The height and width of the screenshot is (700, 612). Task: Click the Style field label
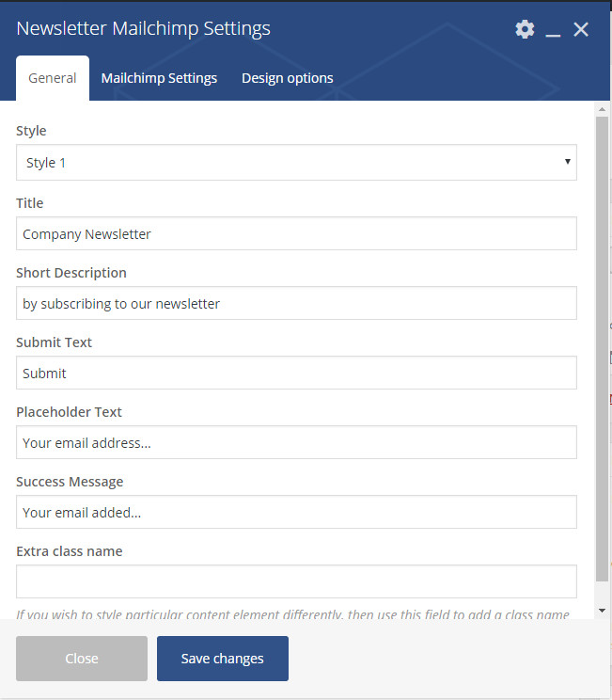coord(31,131)
